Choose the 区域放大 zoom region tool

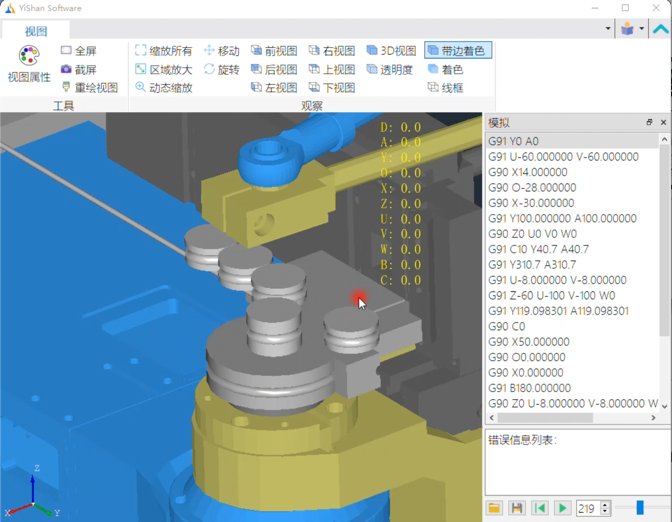[x=141, y=70]
